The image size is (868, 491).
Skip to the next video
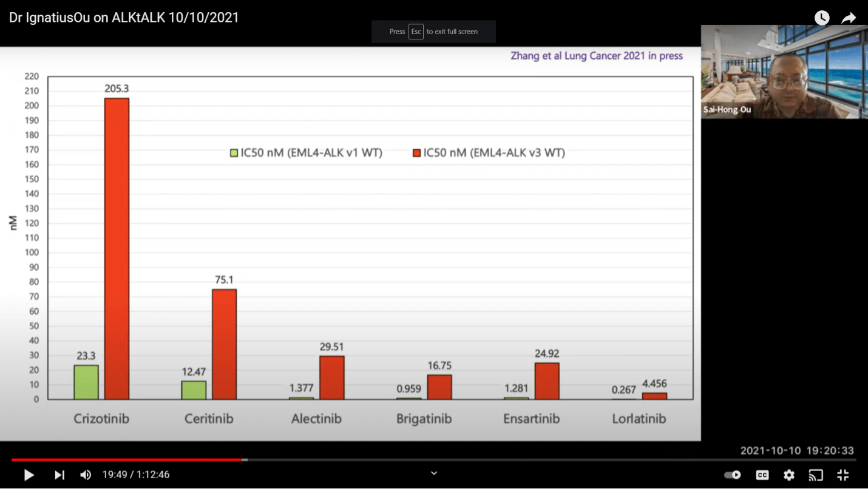(59, 475)
